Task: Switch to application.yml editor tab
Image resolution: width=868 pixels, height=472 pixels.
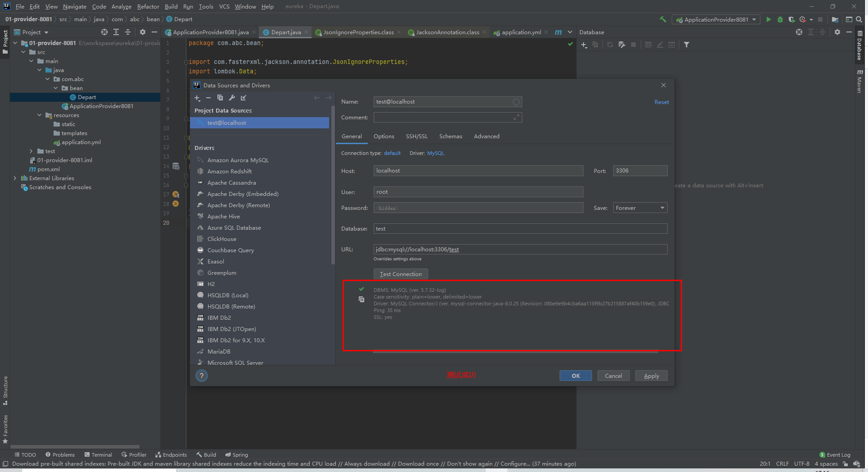Action: click(521, 32)
